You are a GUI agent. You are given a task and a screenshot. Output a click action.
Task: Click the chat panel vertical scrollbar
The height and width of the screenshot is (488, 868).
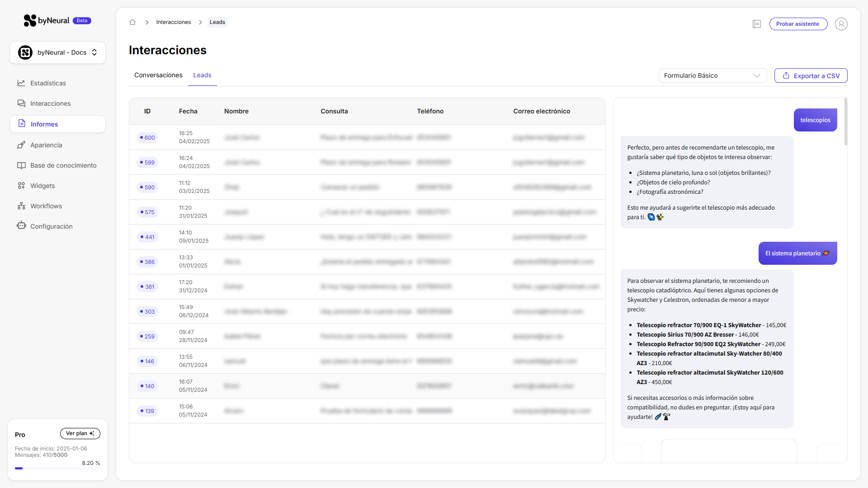(845, 122)
